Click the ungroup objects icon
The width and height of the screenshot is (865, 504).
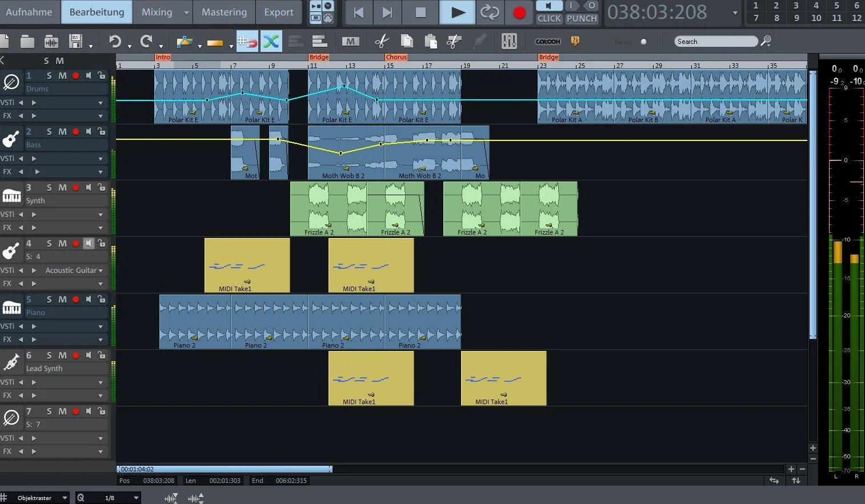(x=295, y=41)
